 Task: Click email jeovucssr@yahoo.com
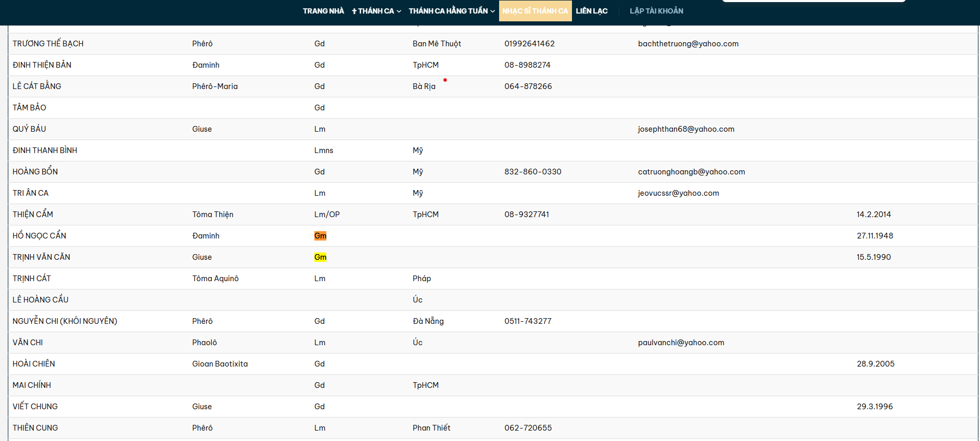(678, 193)
